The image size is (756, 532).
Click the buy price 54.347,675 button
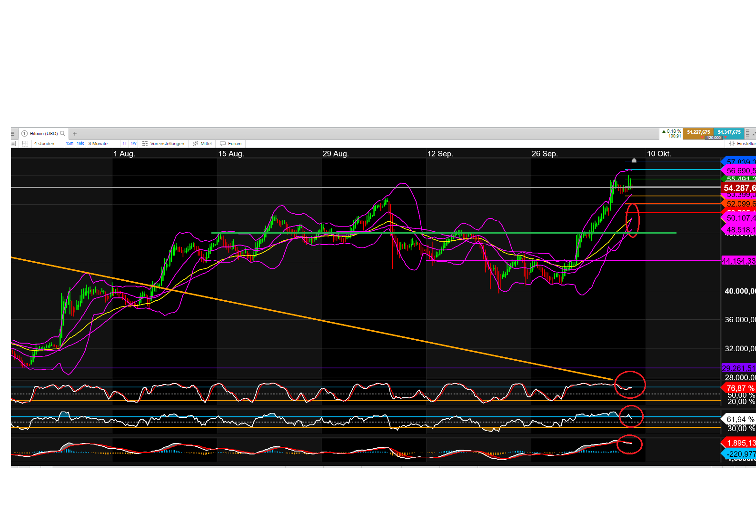729,132
